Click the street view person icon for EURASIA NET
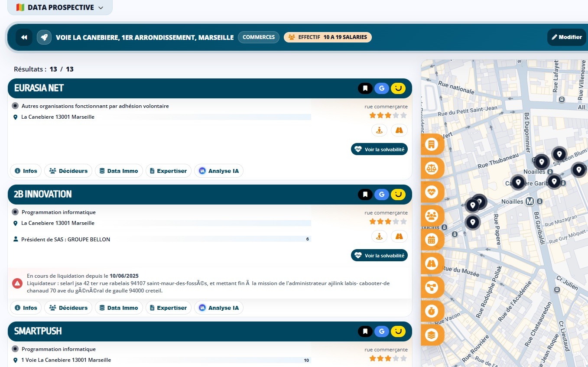The image size is (588, 367). coord(380,130)
